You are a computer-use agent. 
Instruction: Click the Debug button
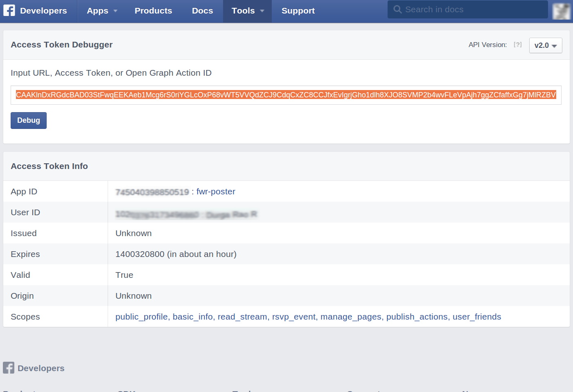coord(29,120)
